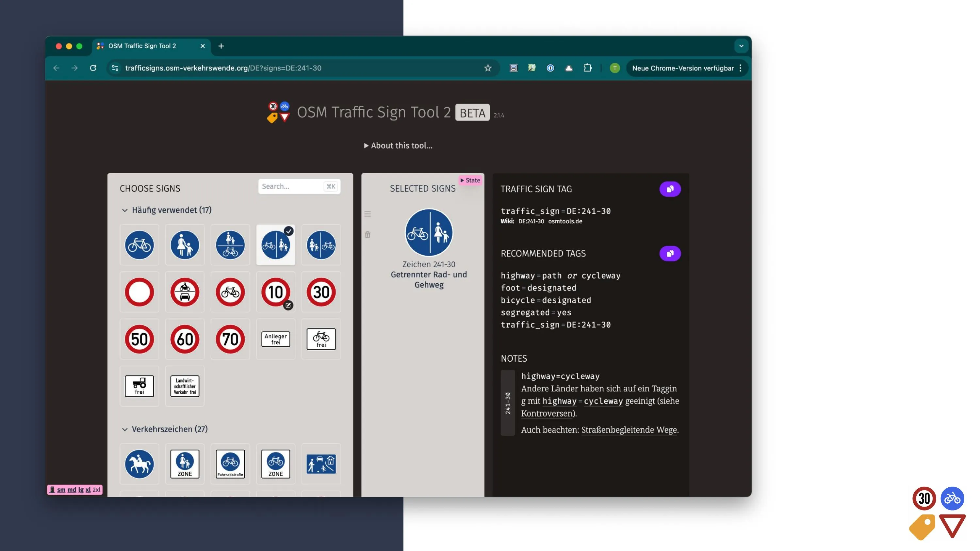Expand the pink State disclosure
The image size is (980, 551).
coord(470,180)
